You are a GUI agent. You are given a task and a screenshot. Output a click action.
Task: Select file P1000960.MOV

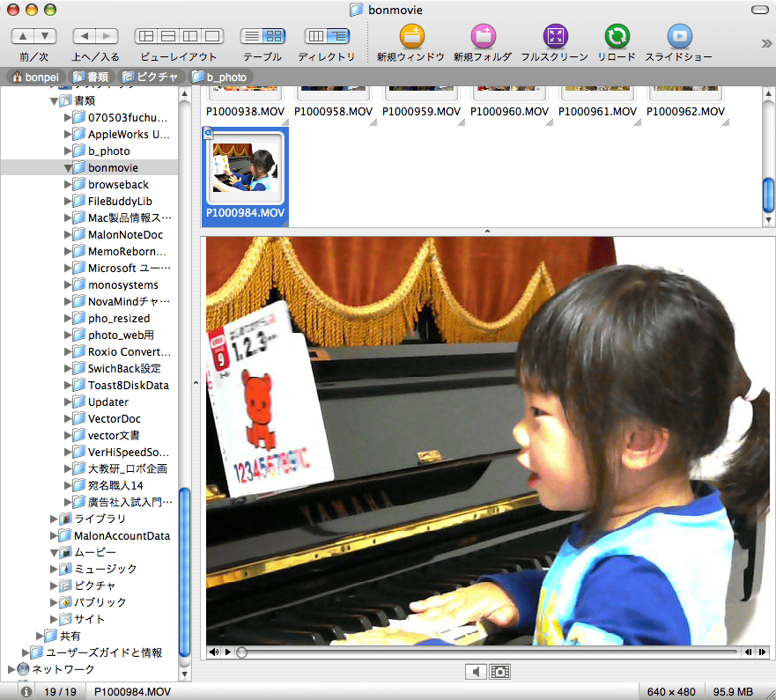509,112
